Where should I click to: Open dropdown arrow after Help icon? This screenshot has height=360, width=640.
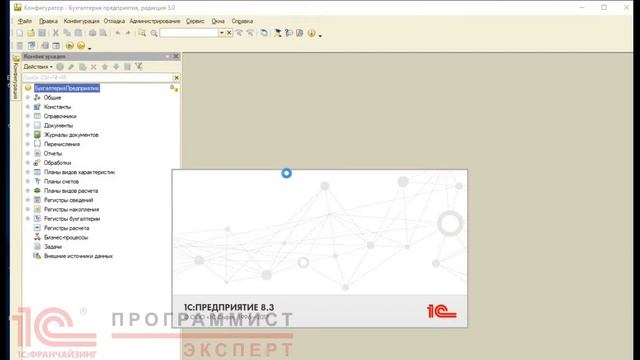click(x=320, y=36)
